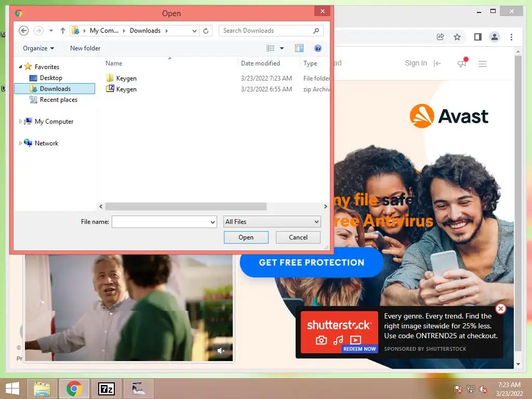The height and width of the screenshot is (399, 532).
Task: Unmute the video advertisement
Action: pyautogui.click(x=220, y=351)
